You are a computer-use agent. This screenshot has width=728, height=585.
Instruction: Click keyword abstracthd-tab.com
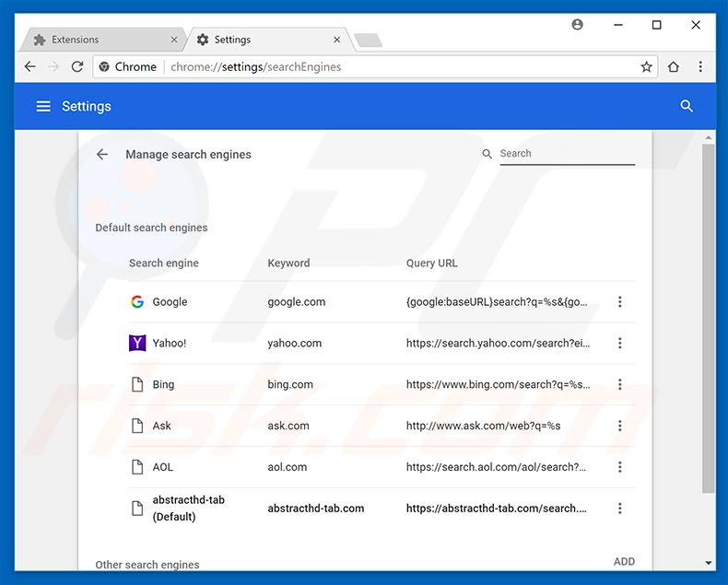pyautogui.click(x=316, y=509)
